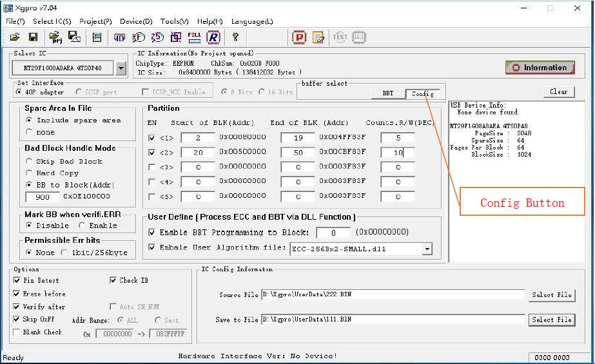Open the File(F) menu
Image resolution: width=595 pixels, height=364 pixels.
coord(15,21)
